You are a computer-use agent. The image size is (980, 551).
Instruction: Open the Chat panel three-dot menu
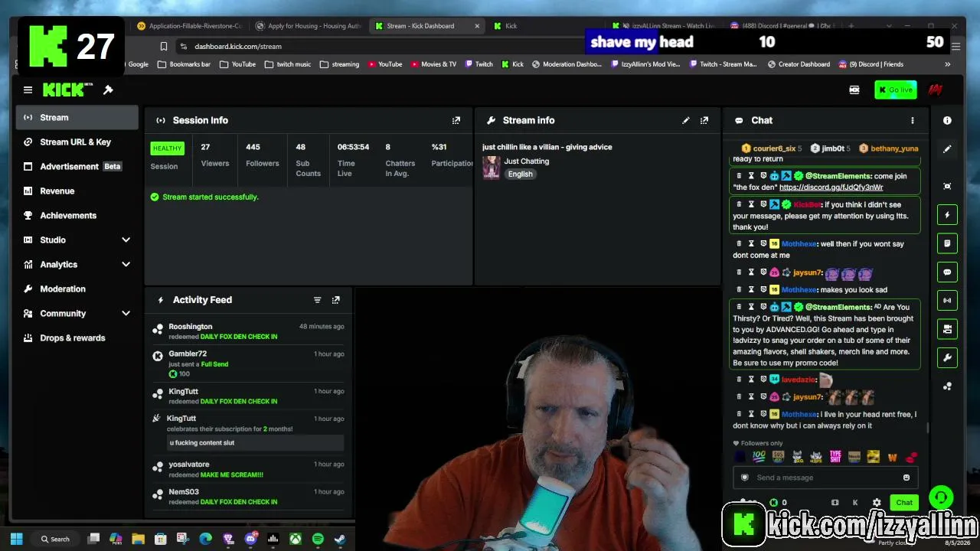[912, 120]
